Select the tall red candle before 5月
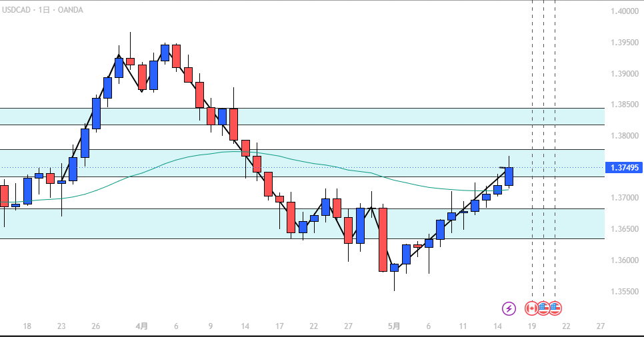 tap(383, 240)
